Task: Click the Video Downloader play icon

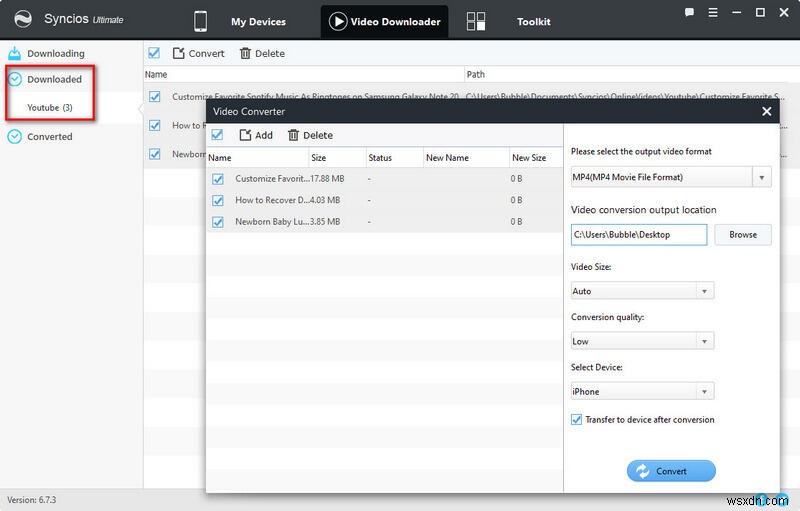Action: coord(338,21)
